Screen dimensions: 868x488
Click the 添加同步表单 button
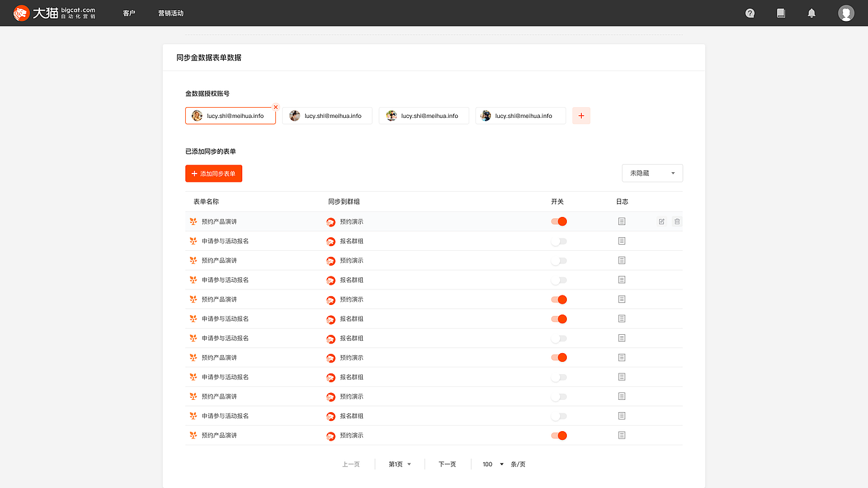(214, 174)
